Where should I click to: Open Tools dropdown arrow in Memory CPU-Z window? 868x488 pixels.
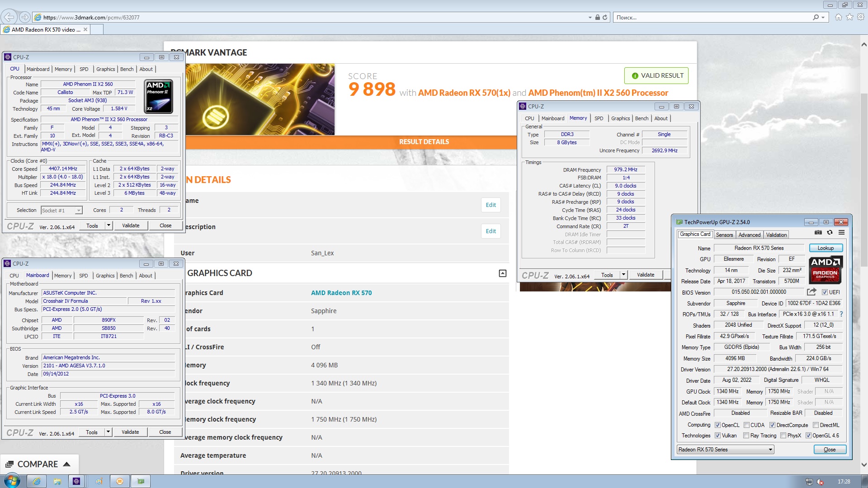(623, 275)
